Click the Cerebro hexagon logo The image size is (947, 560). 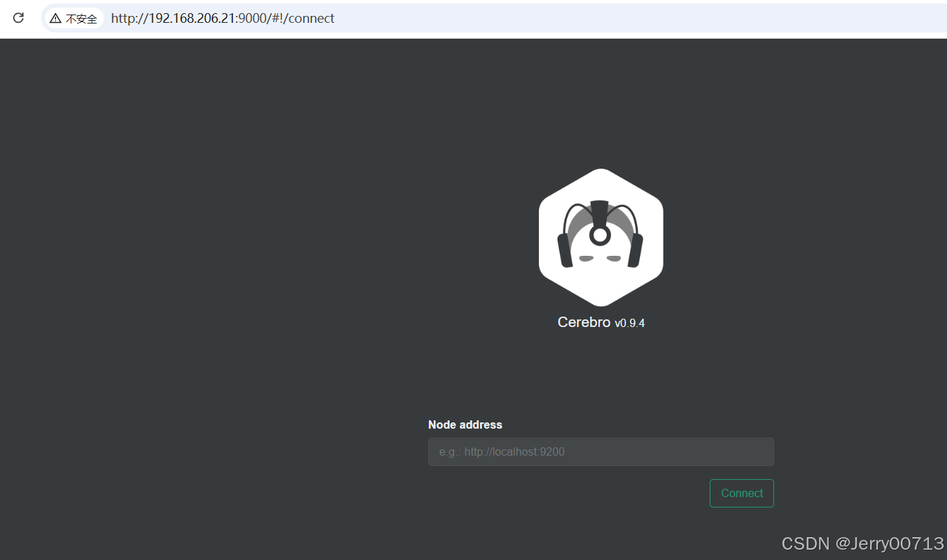pos(600,237)
